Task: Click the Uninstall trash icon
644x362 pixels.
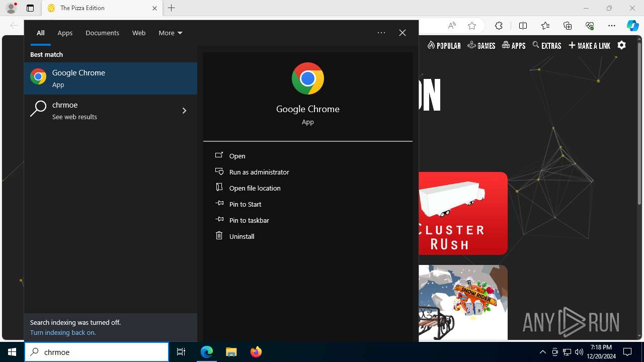Action: click(x=219, y=235)
